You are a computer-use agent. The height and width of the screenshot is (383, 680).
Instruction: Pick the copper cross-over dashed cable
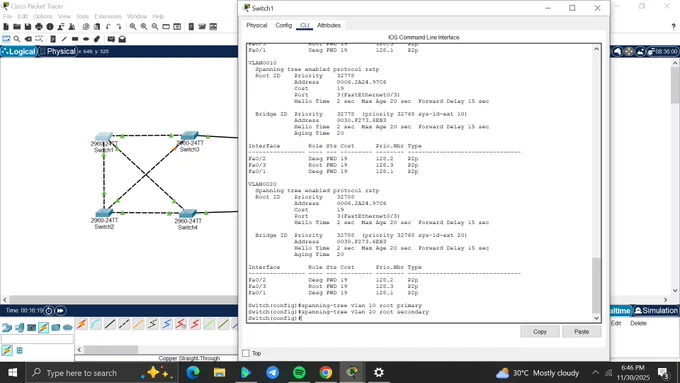pos(124,324)
